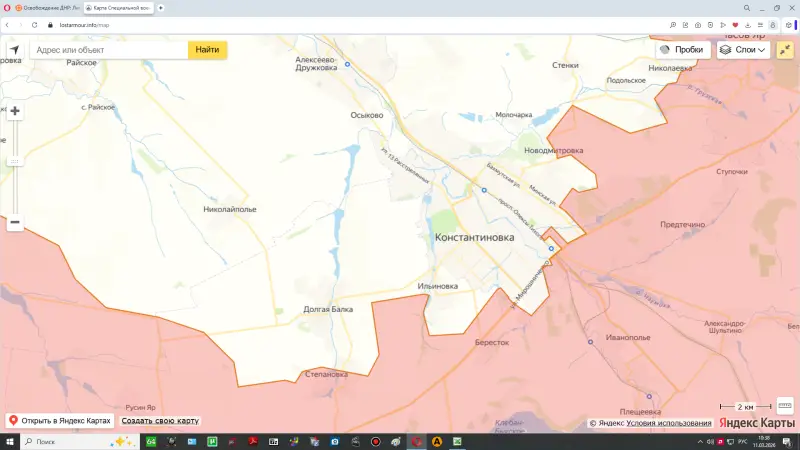This screenshot has width=800, height=450.
Task: Zoom in with the plus button
Action: click(x=15, y=112)
